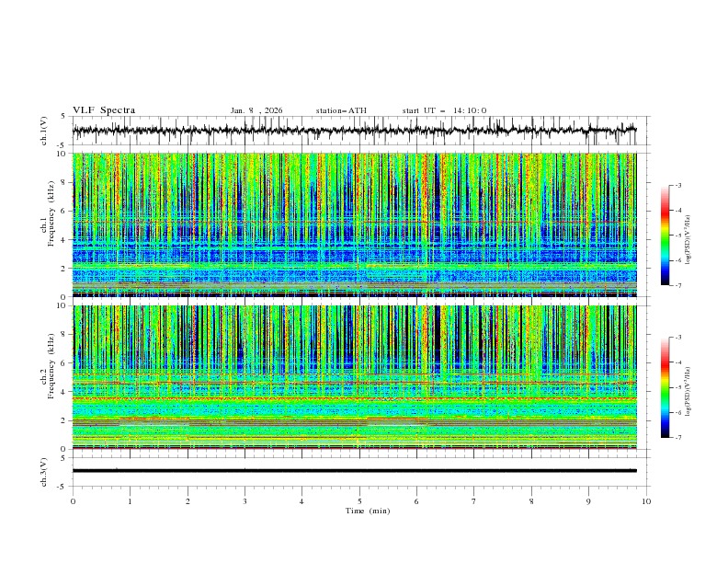Click the 8 minute tick on time axis
The width and height of the screenshot is (728, 563).
tap(531, 501)
